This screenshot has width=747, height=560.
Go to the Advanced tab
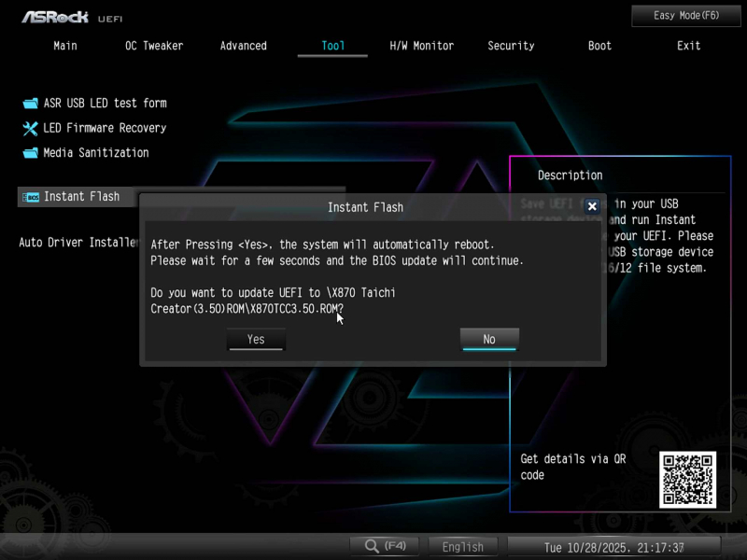(244, 46)
